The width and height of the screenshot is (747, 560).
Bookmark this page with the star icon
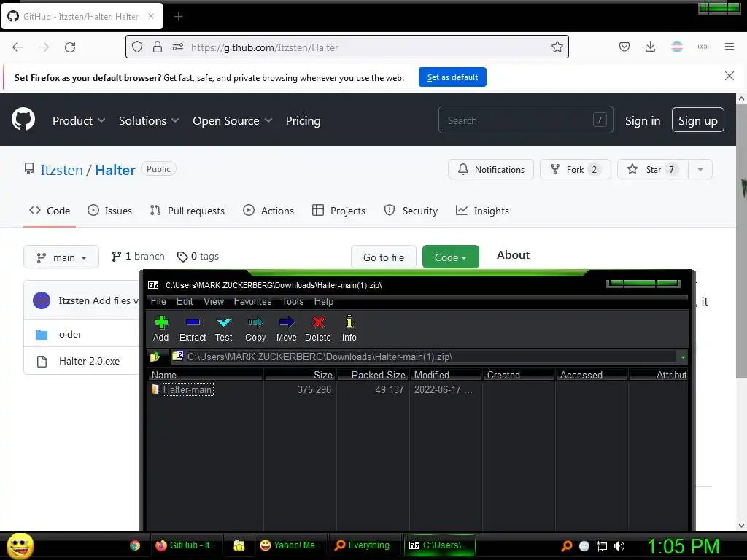pyautogui.click(x=557, y=47)
